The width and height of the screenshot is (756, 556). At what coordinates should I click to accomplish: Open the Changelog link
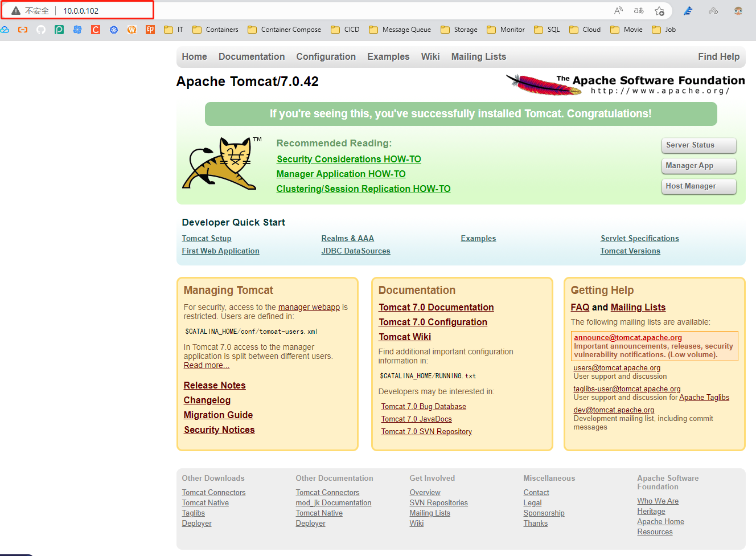point(207,400)
